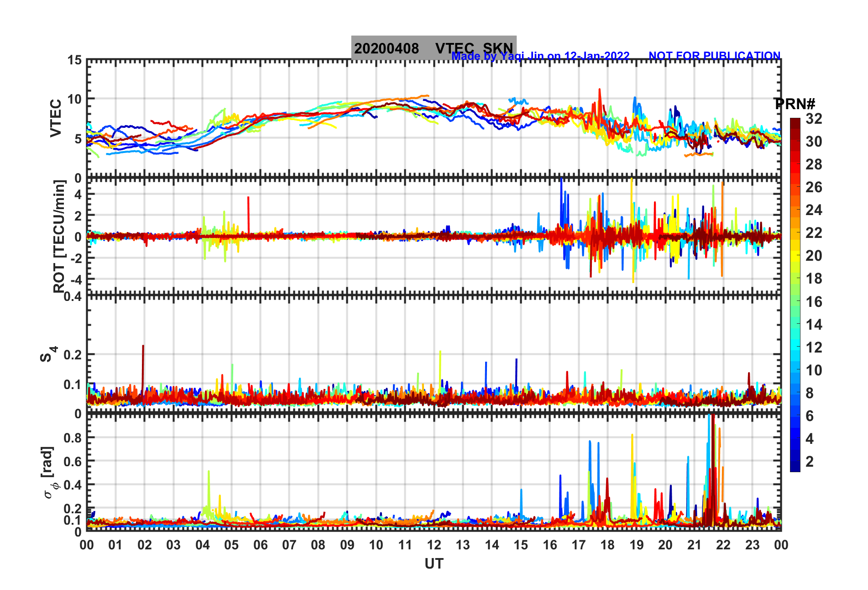Click the "Made by Yaqi Jin on 12-Jan-2022" text

pos(541,56)
